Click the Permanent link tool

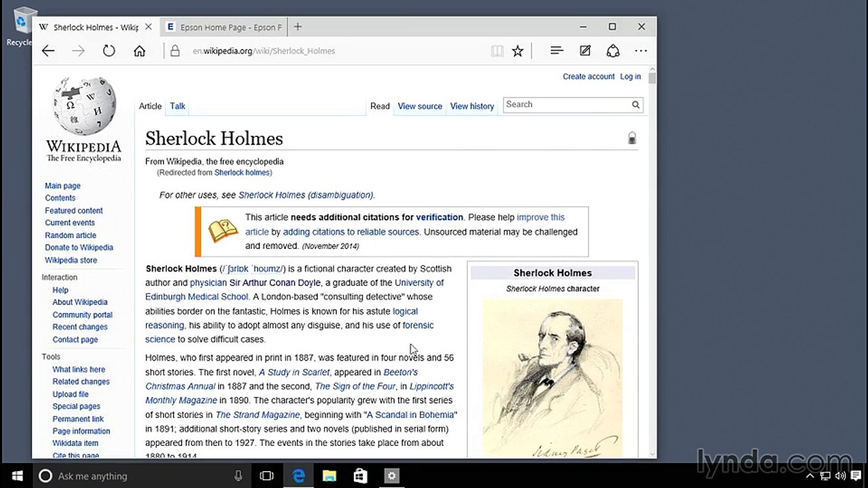pyautogui.click(x=78, y=419)
